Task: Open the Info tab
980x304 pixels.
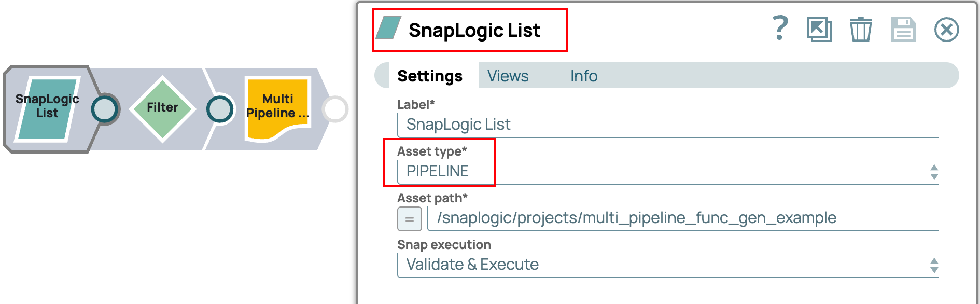Action: (x=584, y=76)
